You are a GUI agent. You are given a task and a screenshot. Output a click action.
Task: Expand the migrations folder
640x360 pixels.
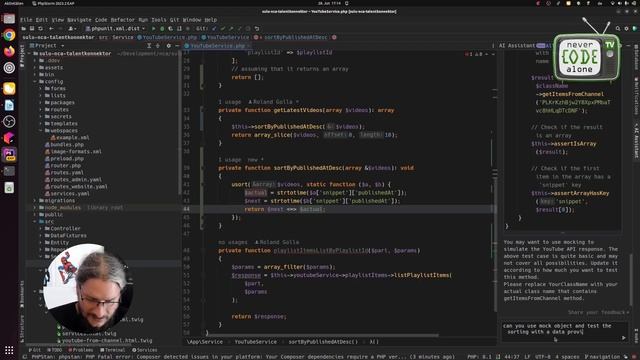point(36,200)
